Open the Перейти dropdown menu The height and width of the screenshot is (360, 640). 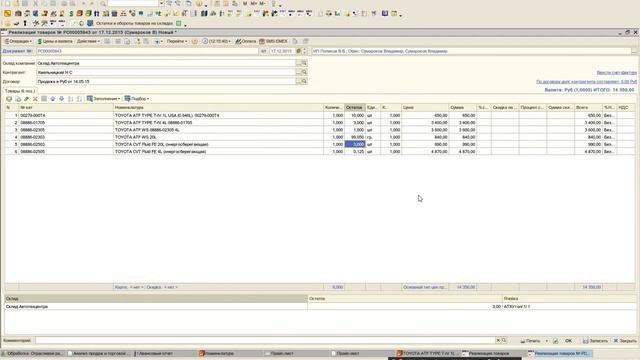pyautogui.click(x=177, y=41)
